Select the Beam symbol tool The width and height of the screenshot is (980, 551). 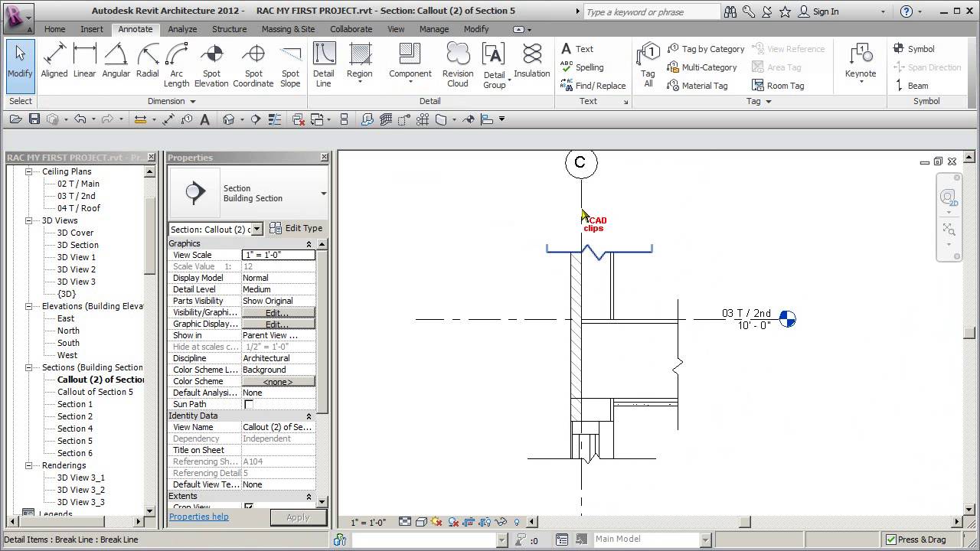click(x=911, y=86)
